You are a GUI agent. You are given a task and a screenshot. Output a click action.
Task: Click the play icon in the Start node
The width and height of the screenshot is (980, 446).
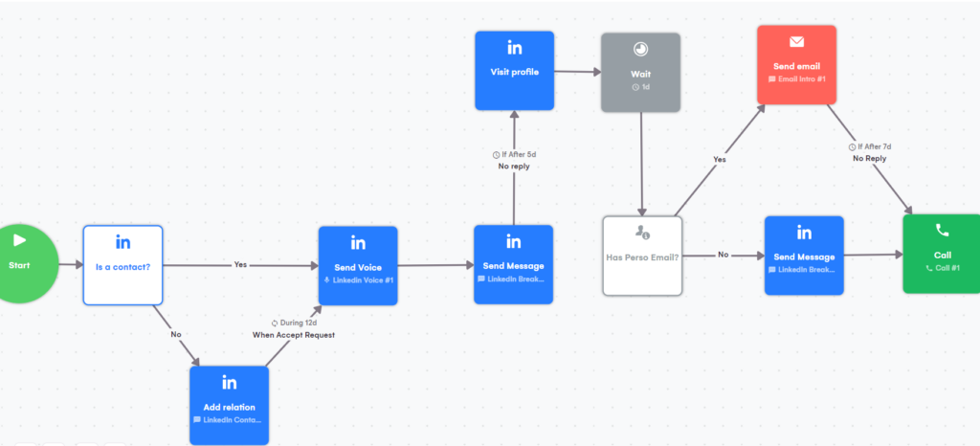tap(20, 240)
